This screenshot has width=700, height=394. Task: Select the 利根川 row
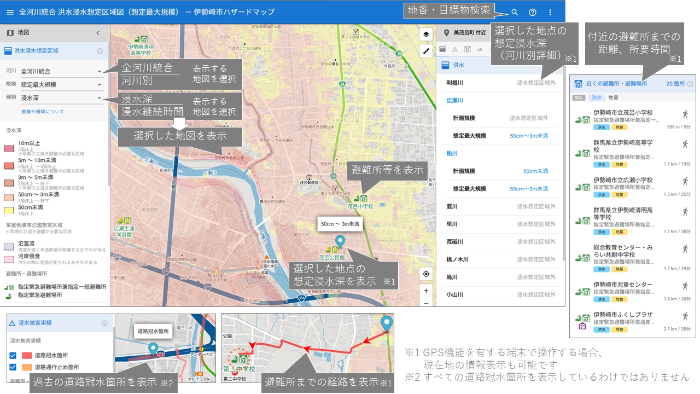tap(501, 83)
